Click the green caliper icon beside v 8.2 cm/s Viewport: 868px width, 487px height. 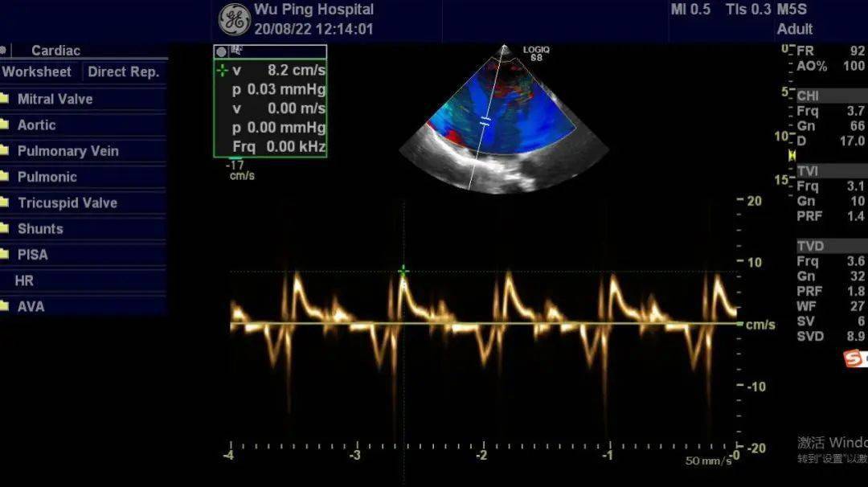pos(222,70)
